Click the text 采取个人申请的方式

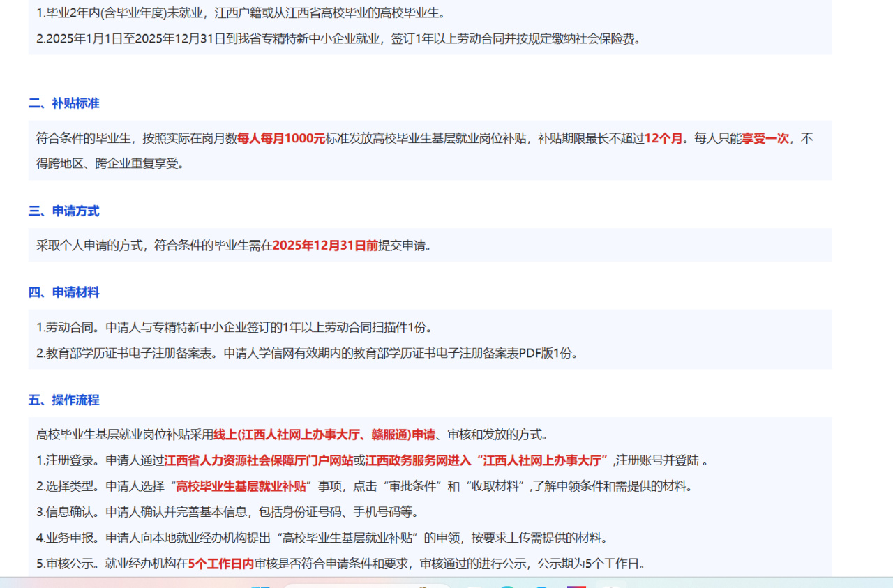coord(90,246)
